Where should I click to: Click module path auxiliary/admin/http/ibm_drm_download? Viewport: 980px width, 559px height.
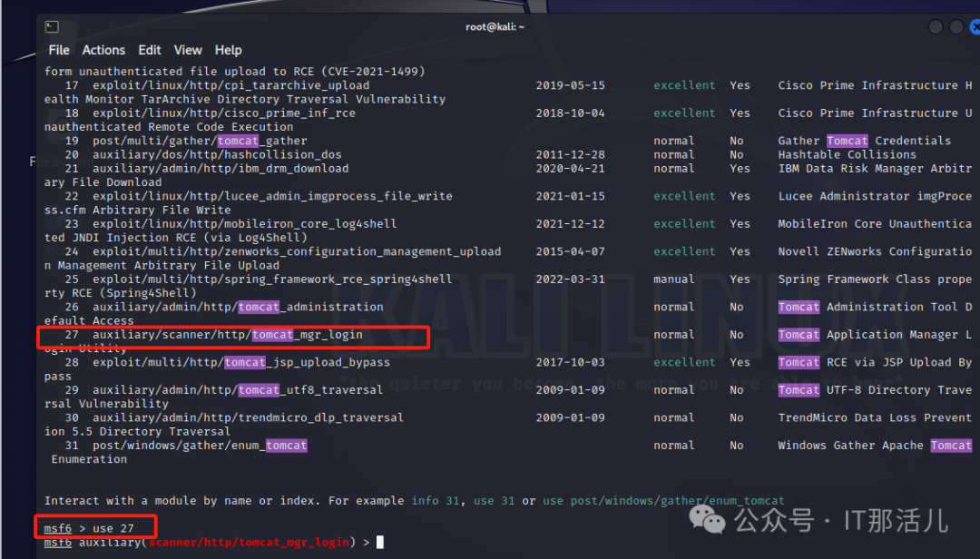point(220,168)
